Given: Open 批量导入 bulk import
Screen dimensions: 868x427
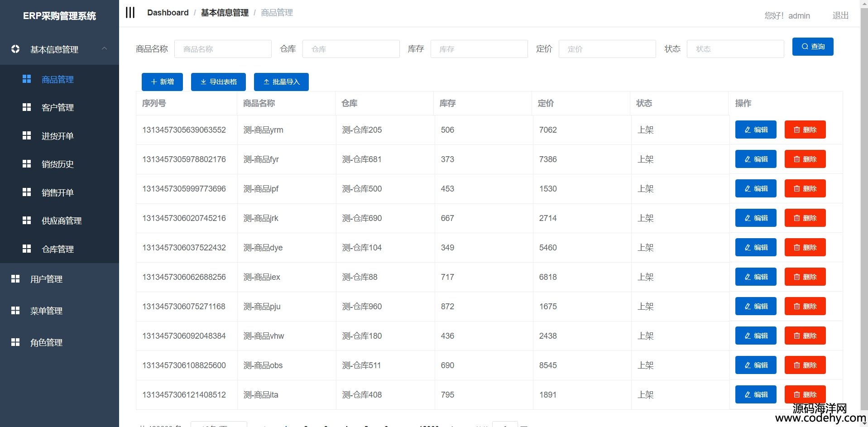Looking at the screenshot, I should click(281, 82).
